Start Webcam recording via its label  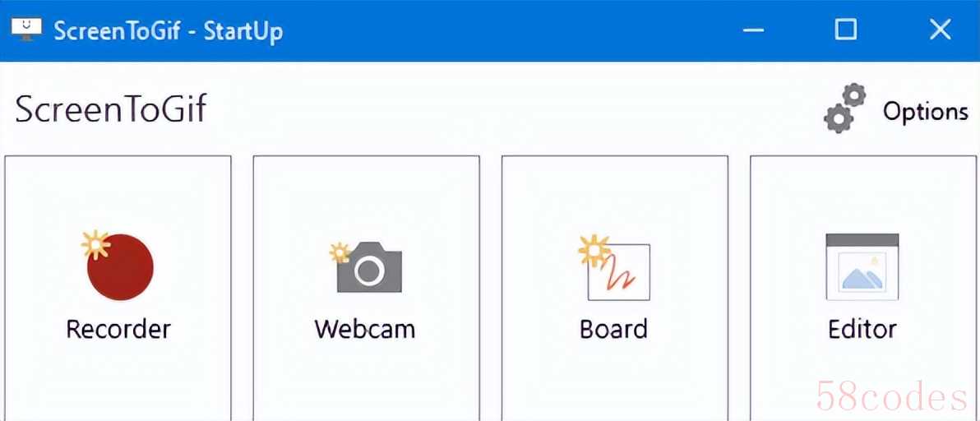point(364,329)
